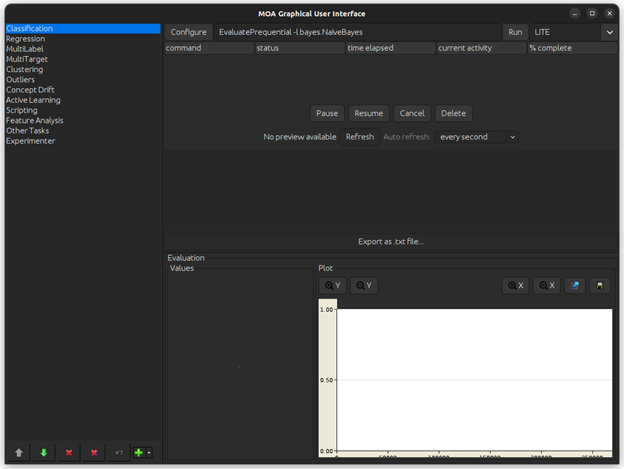Click the undo curved-arrow icon
Image resolution: width=624 pixels, height=469 pixels.
coord(119,453)
